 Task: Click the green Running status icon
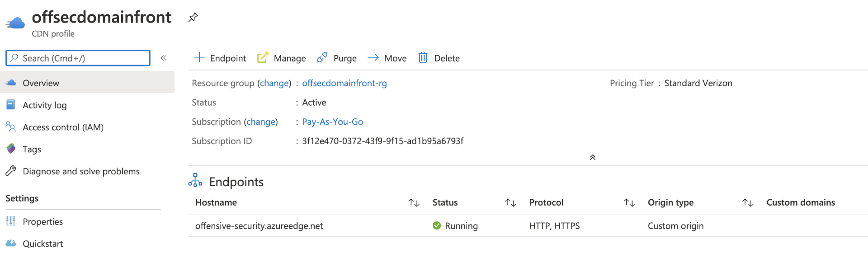click(437, 225)
